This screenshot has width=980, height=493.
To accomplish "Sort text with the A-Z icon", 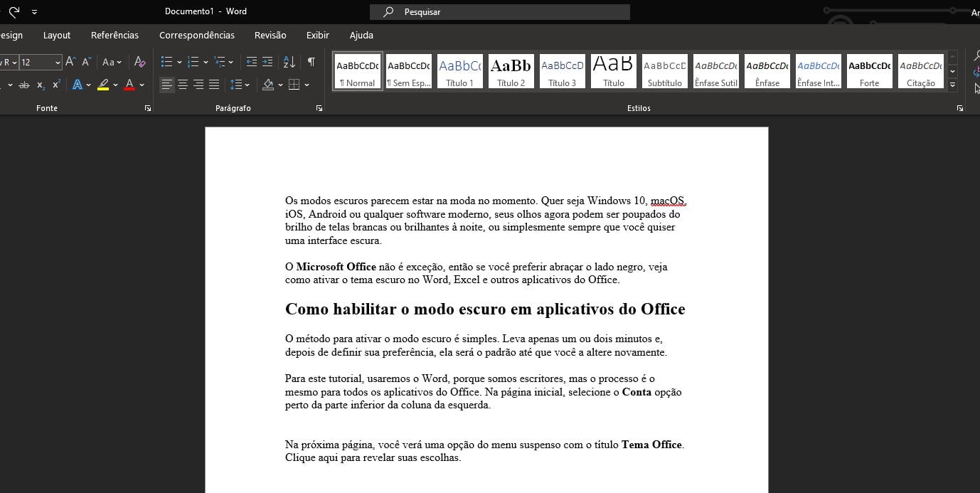I will pyautogui.click(x=289, y=62).
